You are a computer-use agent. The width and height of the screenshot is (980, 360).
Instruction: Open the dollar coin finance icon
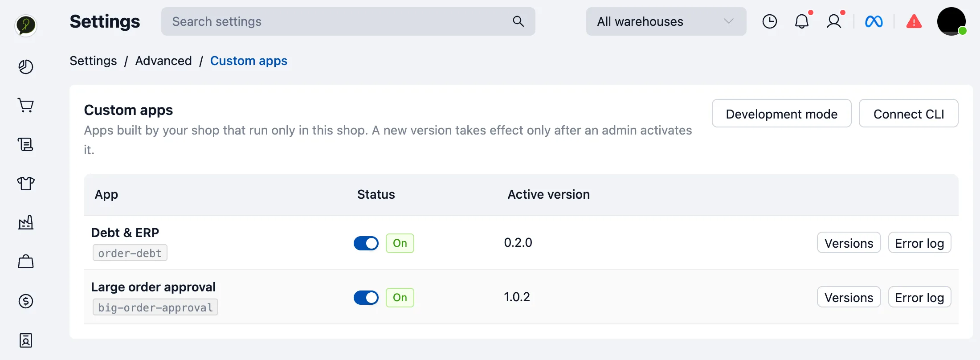pyautogui.click(x=26, y=301)
